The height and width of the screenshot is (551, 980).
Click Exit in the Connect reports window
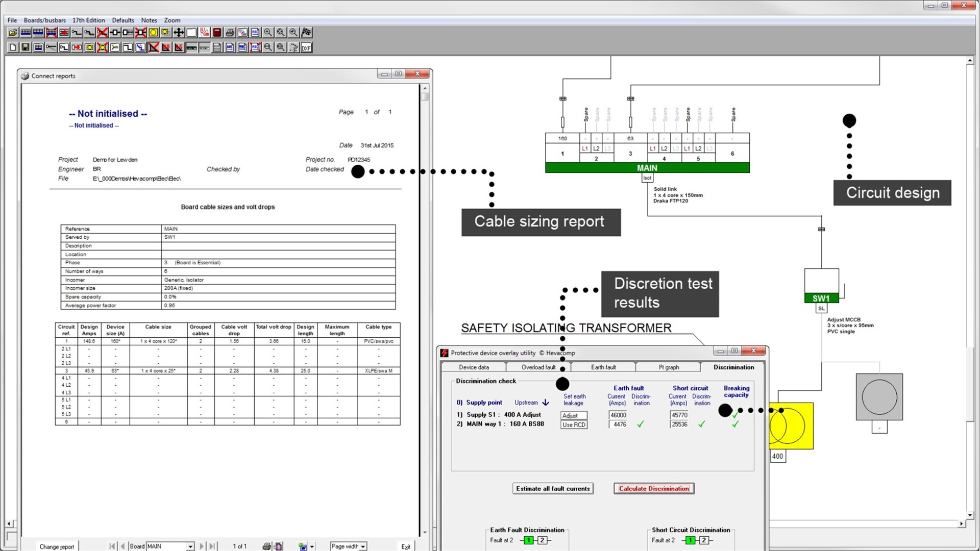405,546
